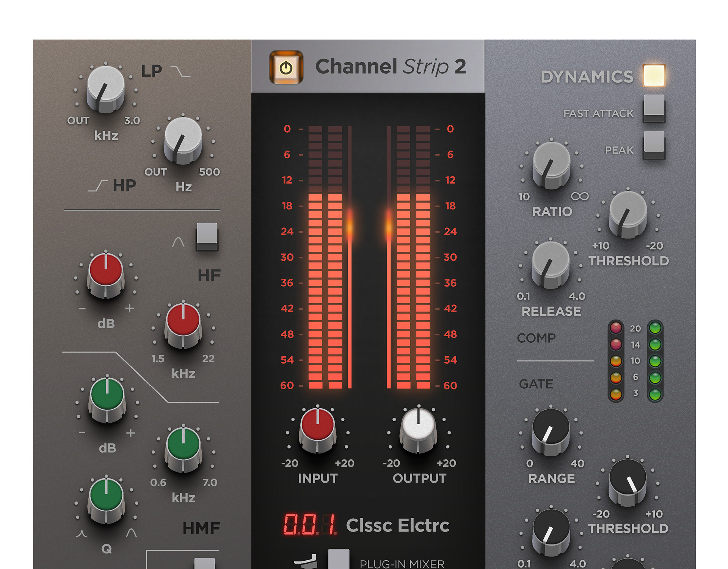Click the green HMF dB gain knob
The image size is (728, 569).
(x=107, y=400)
